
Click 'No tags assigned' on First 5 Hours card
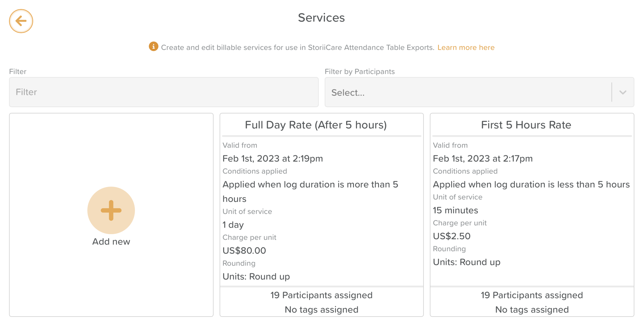[532, 310]
